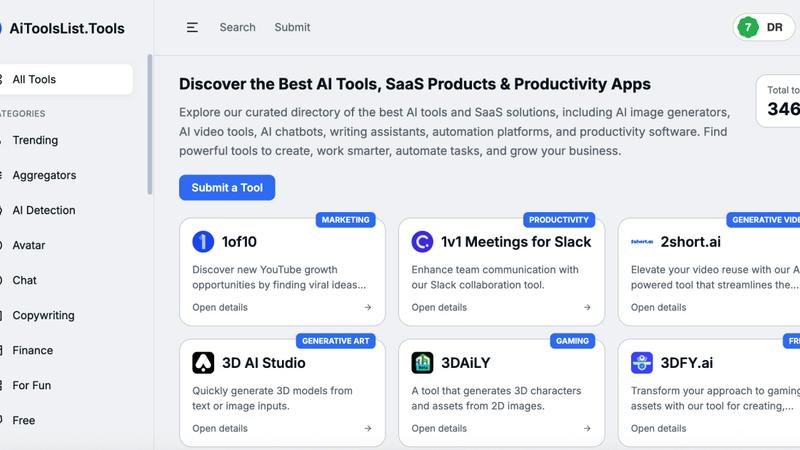Open Submit in top navigation
Image resolution: width=800 pixels, height=450 pixels.
[292, 28]
